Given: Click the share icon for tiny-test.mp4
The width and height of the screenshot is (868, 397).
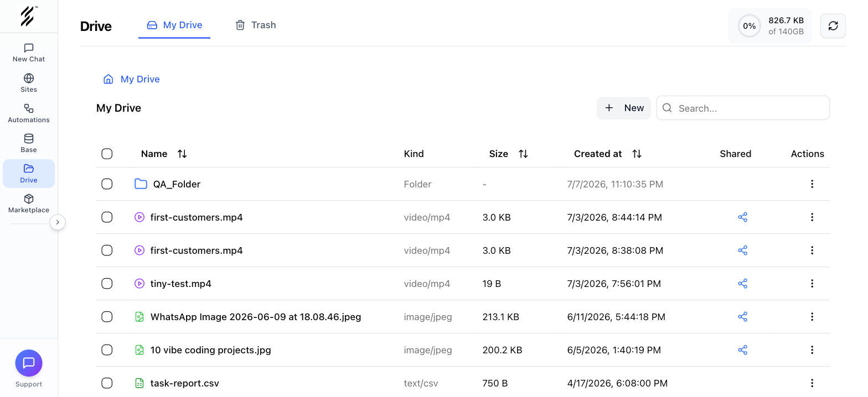Looking at the screenshot, I should (x=743, y=284).
